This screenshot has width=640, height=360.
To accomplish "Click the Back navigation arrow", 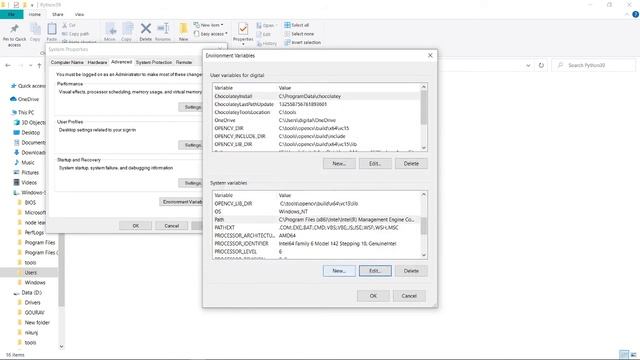I will 8,65.
